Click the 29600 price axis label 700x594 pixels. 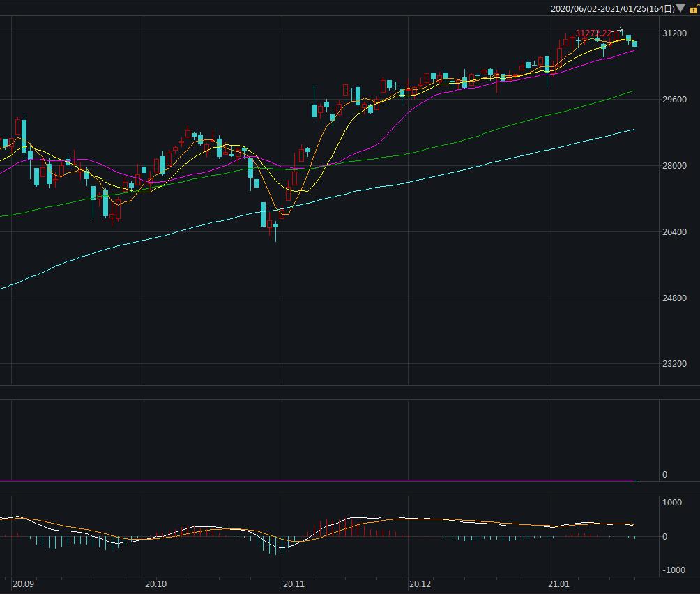coord(674,99)
